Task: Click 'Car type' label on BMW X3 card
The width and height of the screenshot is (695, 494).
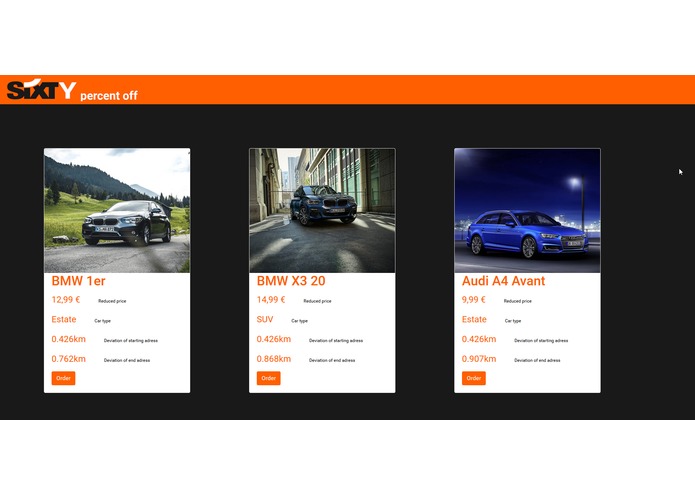Action: pyautogui.click(x=299, y=321)
